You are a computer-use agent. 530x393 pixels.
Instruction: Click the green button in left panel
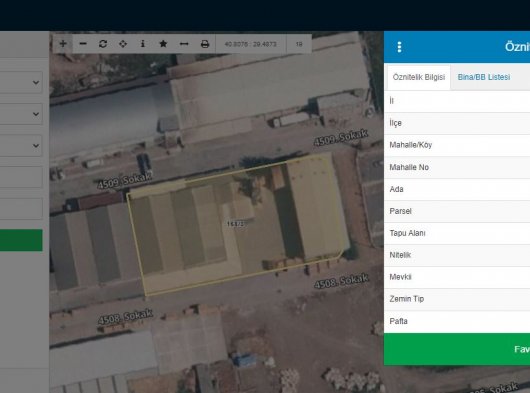[21, 240]
